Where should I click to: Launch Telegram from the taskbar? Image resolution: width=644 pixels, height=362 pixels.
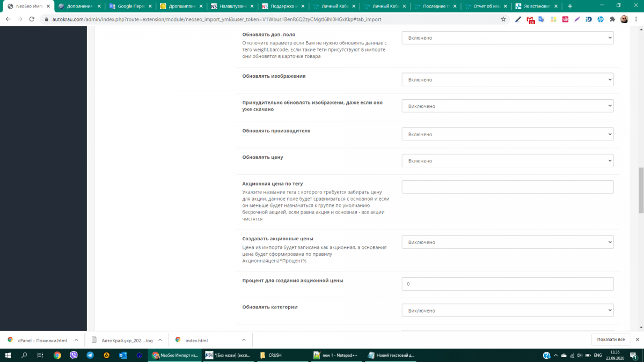pos(90,355)
